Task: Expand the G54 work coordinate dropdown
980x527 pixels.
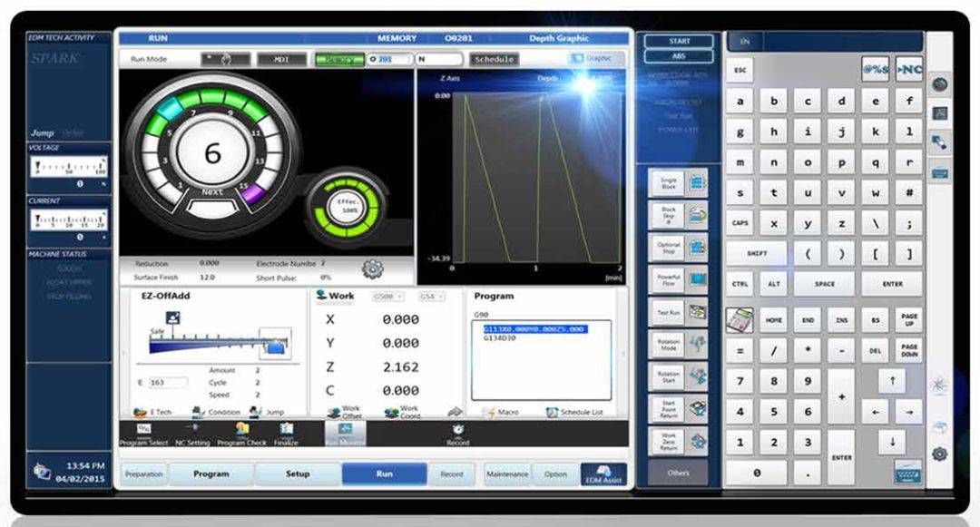Action: 431,297
